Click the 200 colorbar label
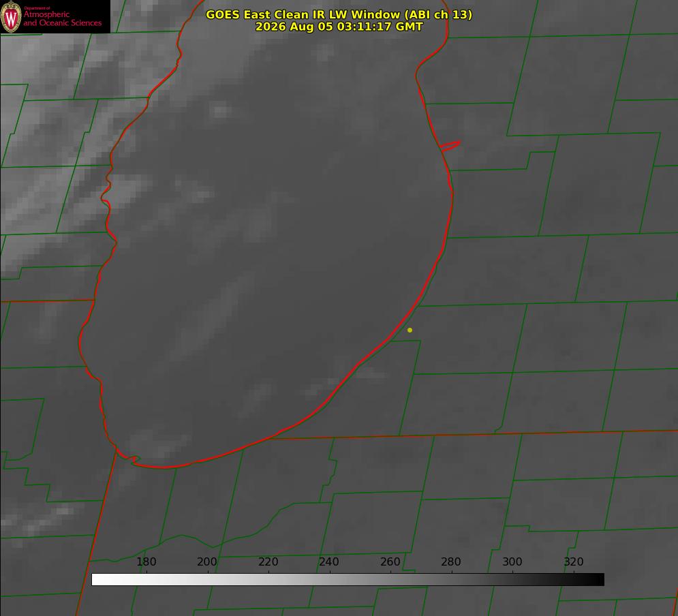Screen dimensions: 678x616 (207, 561)
